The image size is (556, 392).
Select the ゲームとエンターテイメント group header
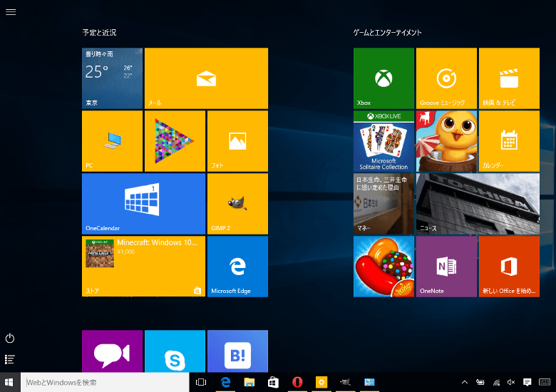click(x=387, y=33)
